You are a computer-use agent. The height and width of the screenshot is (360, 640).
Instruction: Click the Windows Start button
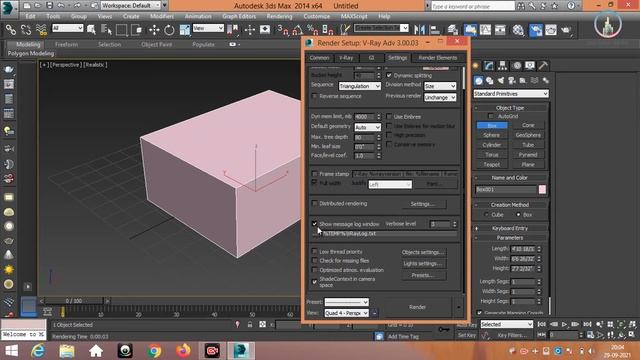(x=11, y=351)
